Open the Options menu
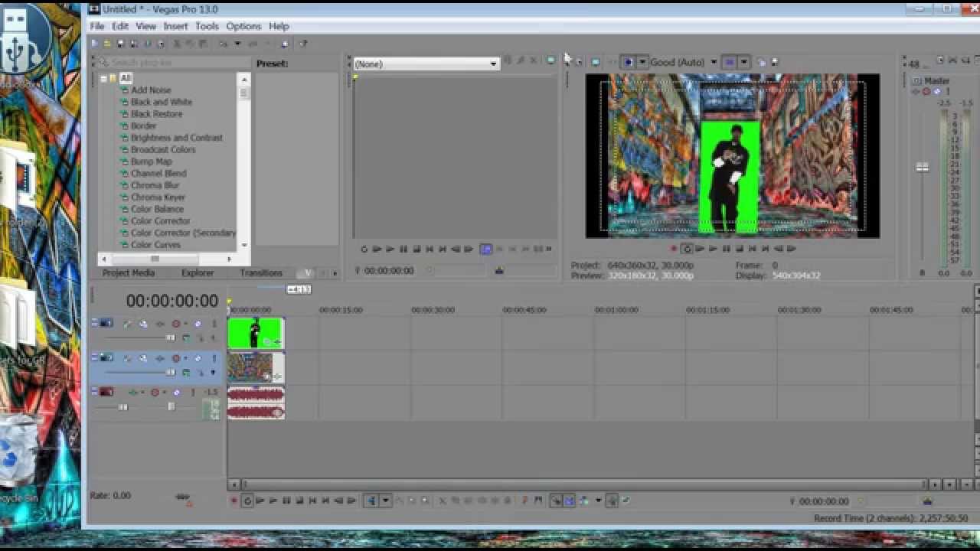The image size is (980, 551). coord(243,26)
